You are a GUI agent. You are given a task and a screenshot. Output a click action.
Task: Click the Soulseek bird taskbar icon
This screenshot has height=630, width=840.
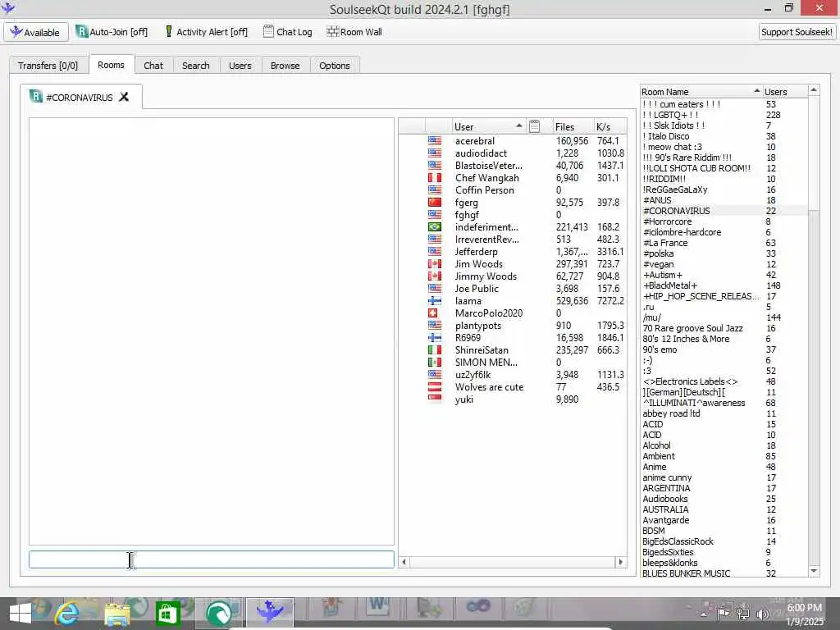coord(269,612)
